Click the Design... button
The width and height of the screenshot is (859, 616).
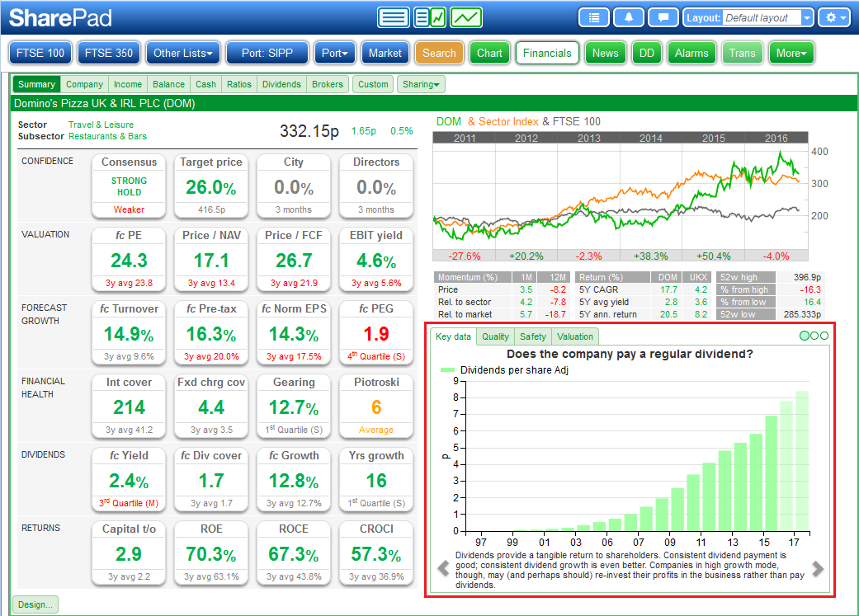pos(35,604)
